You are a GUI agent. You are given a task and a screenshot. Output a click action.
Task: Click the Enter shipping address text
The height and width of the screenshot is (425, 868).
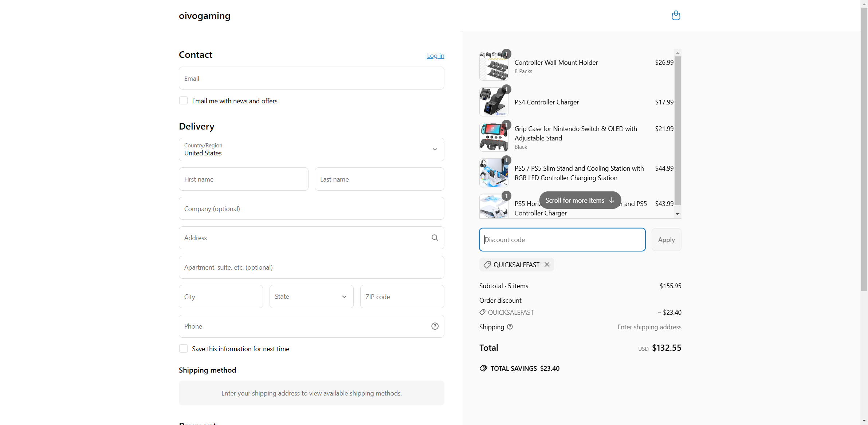(x=649, y=327)
